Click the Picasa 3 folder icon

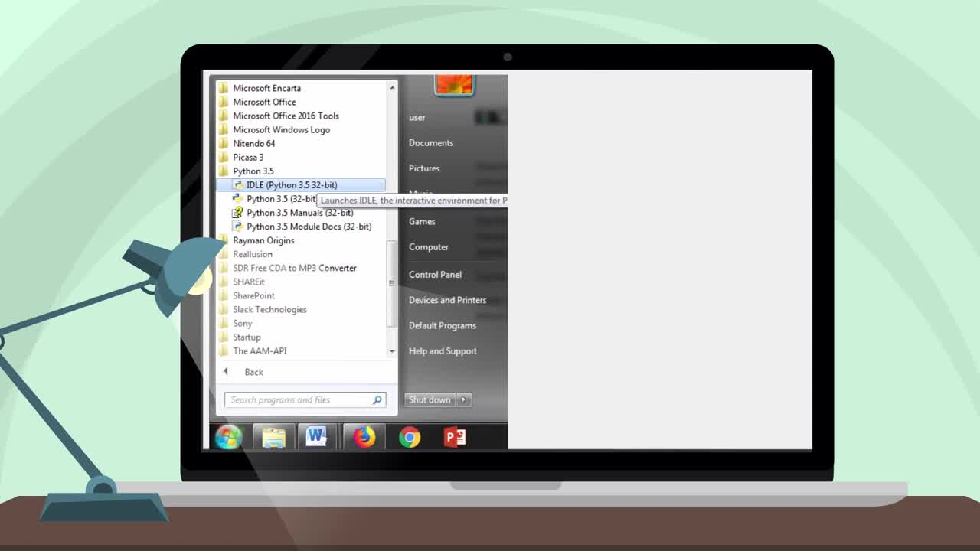pyautogui.click(x=224, y=157)
